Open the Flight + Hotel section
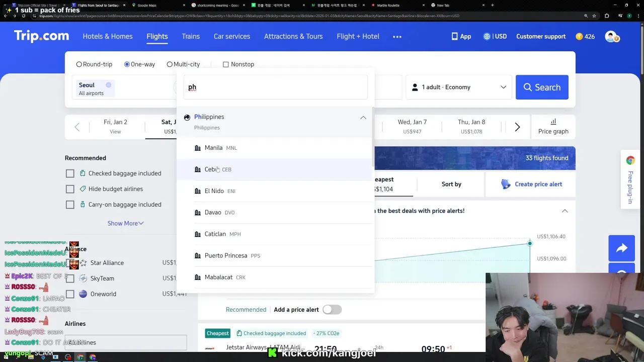The height and width of the screenshot is (362, 644). click(x=358, y=36)
